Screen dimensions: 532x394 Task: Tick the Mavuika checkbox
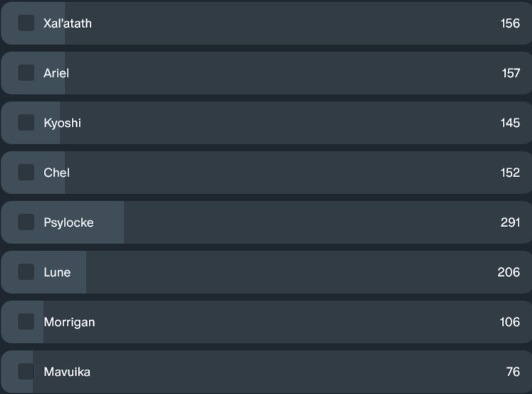click(x=26, y=372)
